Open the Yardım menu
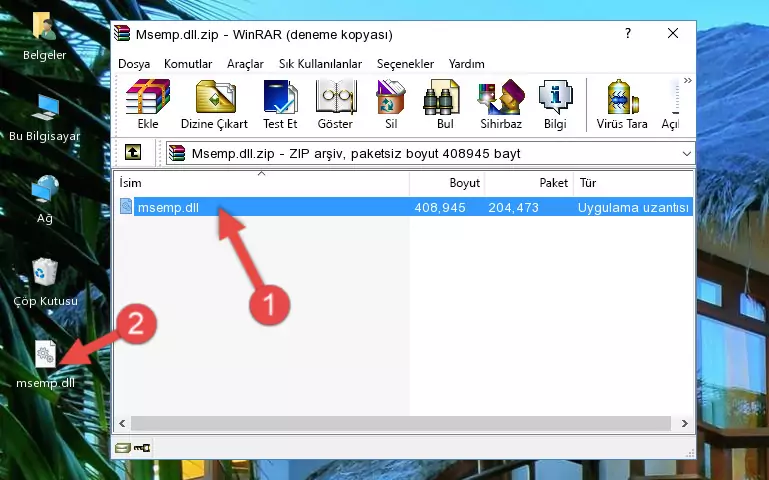 [x=466, y=64]
